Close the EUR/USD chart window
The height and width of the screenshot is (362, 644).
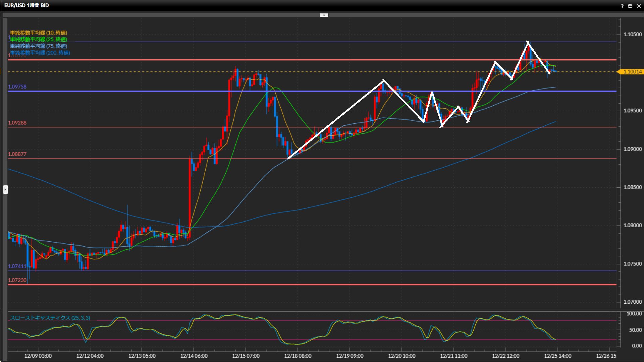638,6
